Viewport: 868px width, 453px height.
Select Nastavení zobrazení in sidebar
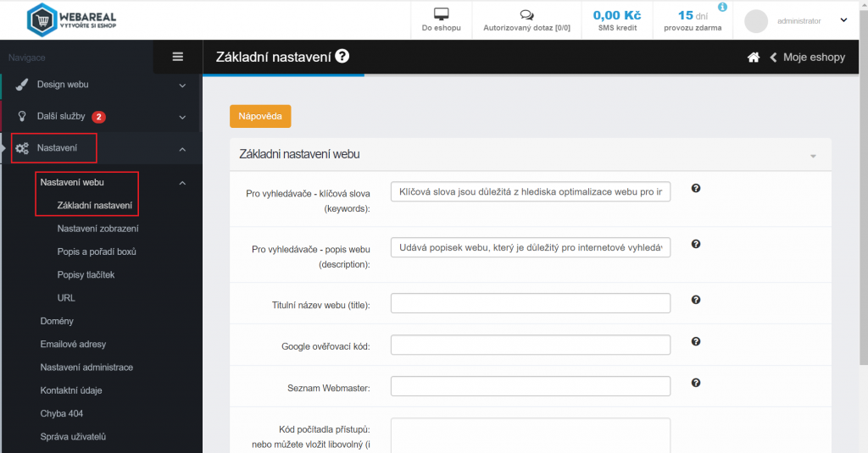(97, 229)
